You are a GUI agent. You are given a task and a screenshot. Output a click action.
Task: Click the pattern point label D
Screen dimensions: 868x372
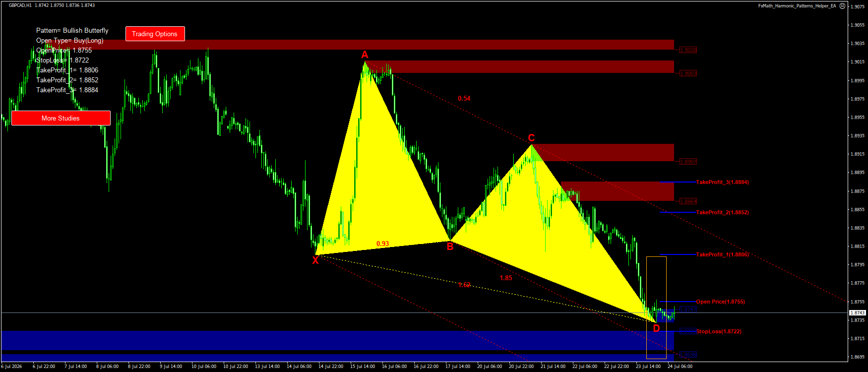pyautogui.click(x=656, y=328)
